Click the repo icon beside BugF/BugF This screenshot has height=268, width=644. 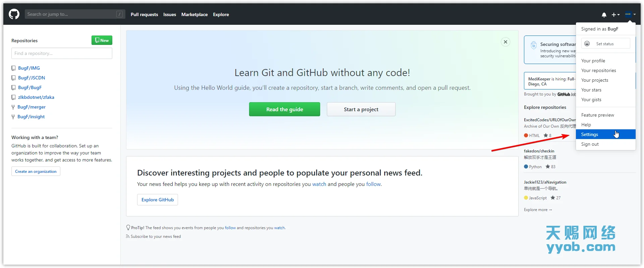coord(13,87)
